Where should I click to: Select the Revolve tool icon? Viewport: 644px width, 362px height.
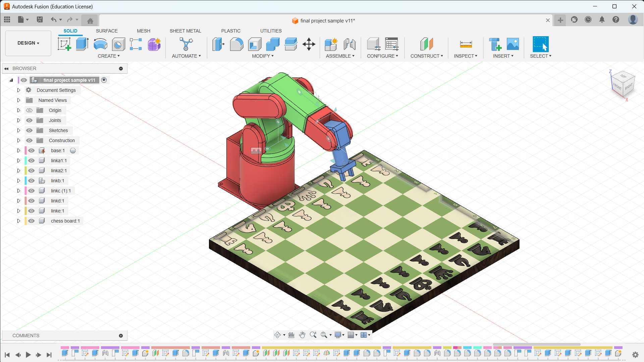click(x=100, y=44)
